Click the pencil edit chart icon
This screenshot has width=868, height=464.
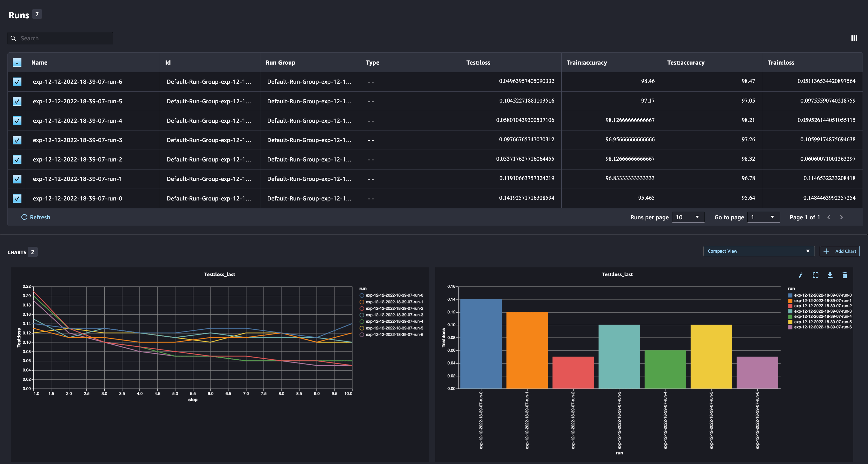click(801, 275)
